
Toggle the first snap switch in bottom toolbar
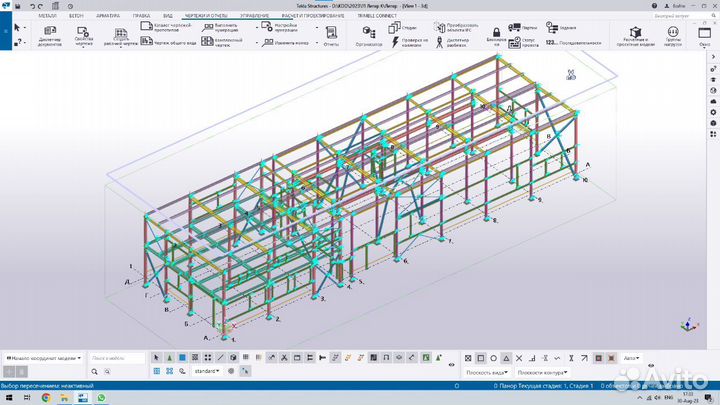pyautogui.click(x=466, y=358)
